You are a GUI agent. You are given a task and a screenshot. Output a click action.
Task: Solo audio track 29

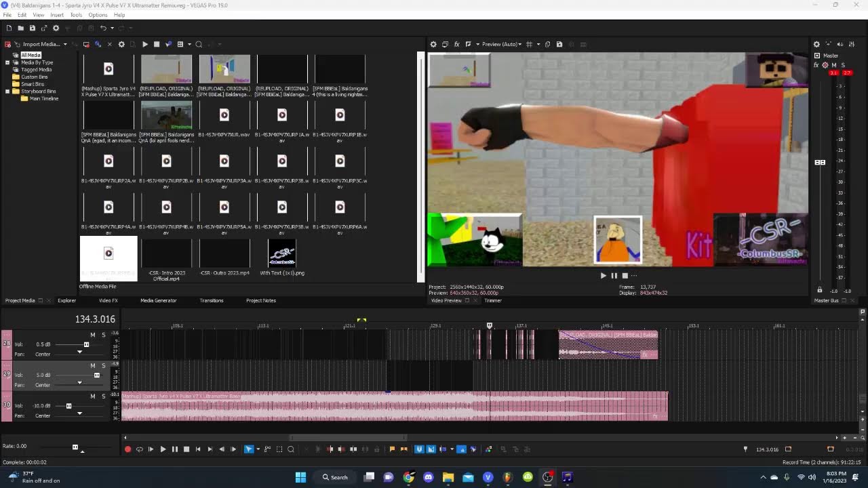click(x=104, y=365)
